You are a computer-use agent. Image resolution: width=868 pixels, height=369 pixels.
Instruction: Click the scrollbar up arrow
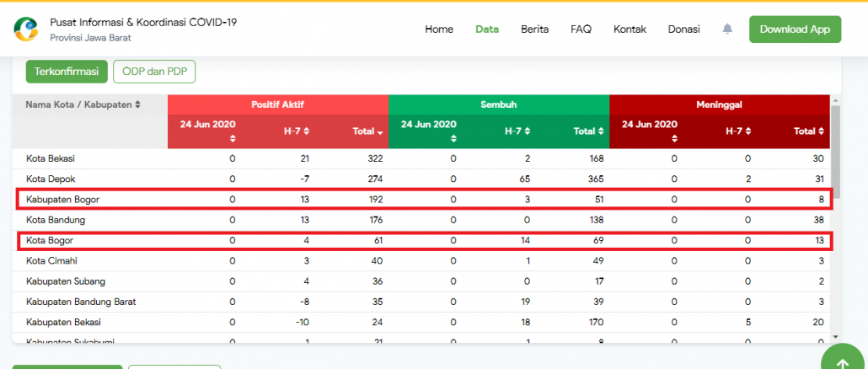click(835, 100)
